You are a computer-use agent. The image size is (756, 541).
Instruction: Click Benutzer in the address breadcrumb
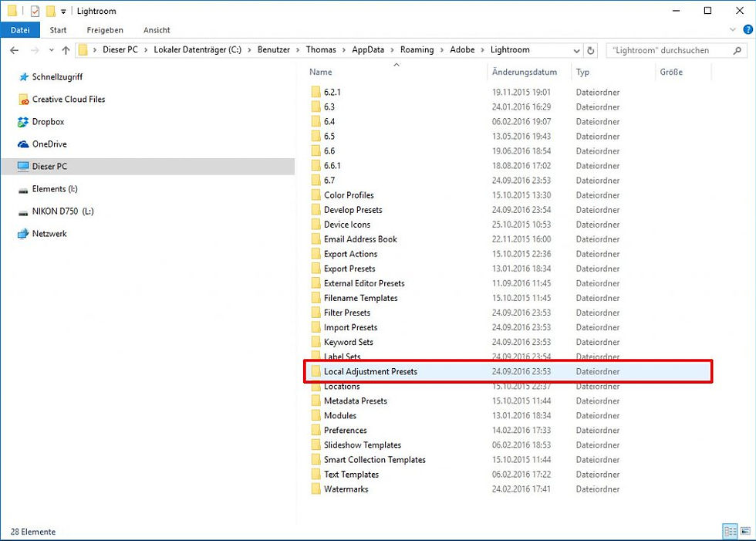273,49
